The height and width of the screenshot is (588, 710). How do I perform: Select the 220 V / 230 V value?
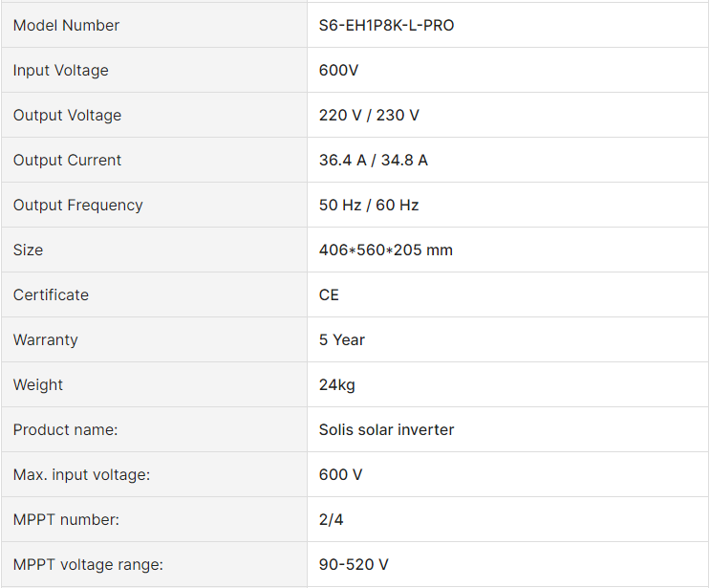[369, 115]
